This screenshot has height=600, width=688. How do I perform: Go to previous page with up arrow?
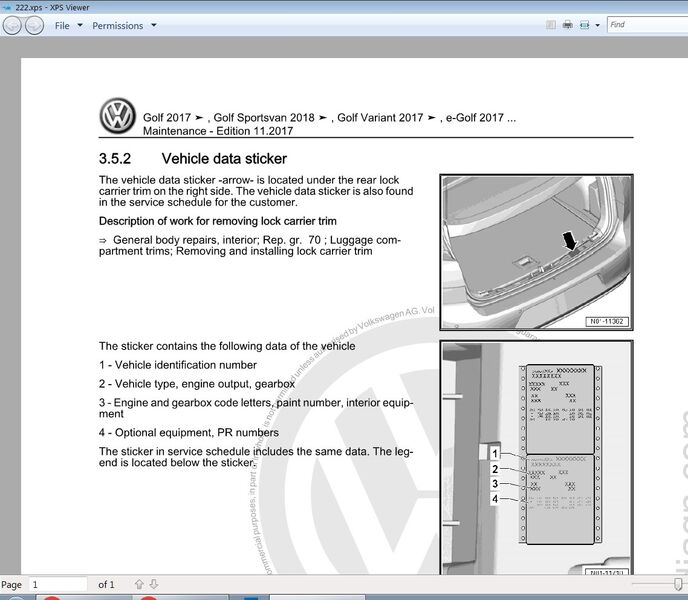point(139,584)
